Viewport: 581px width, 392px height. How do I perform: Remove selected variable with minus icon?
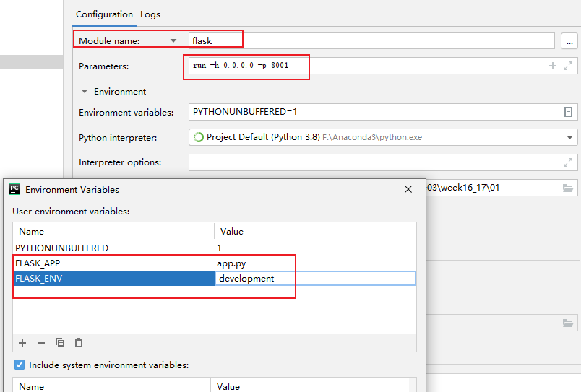[41, 343]
